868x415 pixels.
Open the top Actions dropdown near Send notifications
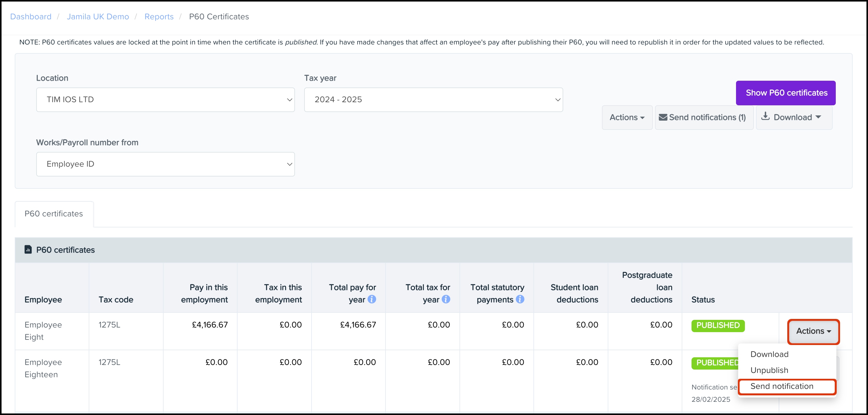(627, 117)
